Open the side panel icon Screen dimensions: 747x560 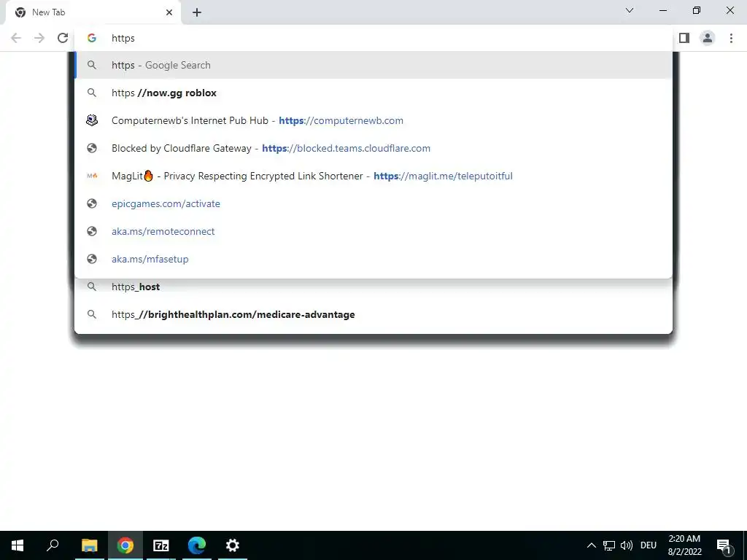684,38
